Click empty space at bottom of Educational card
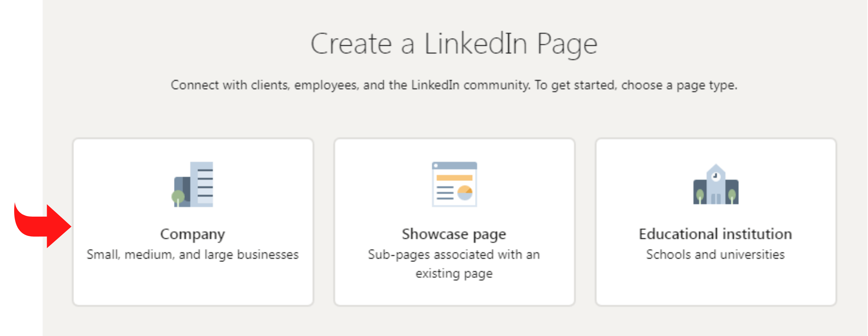Screen dimensions: 868x336 coord(715,287)
